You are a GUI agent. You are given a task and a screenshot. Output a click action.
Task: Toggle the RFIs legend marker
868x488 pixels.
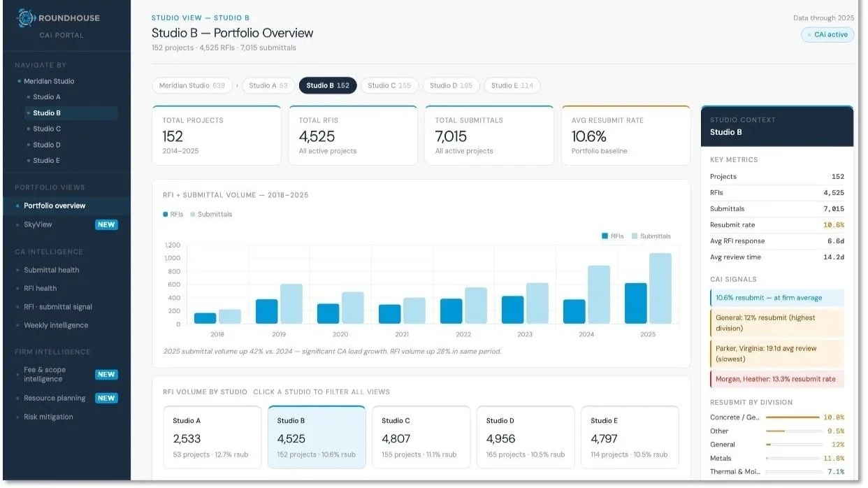166,215
